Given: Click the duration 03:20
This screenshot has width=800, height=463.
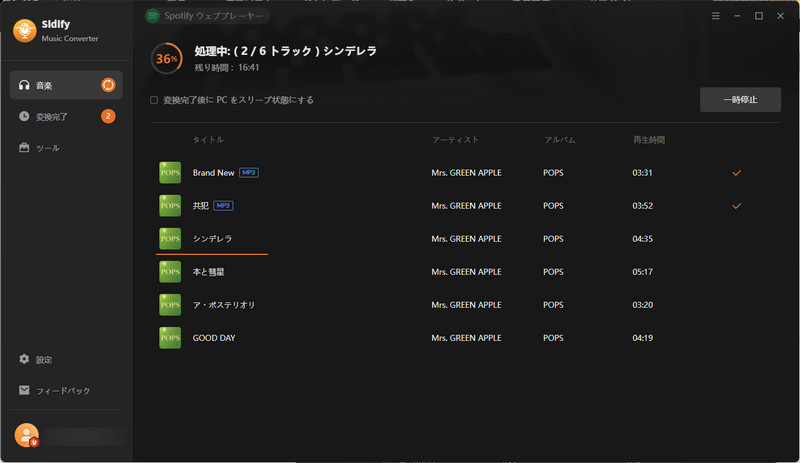Looking at the screenshot, I should [642, 305].
